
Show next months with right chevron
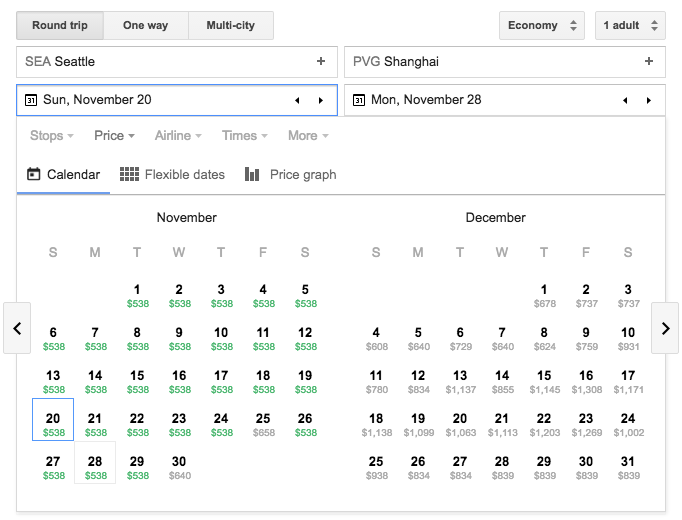click(665, 328)
